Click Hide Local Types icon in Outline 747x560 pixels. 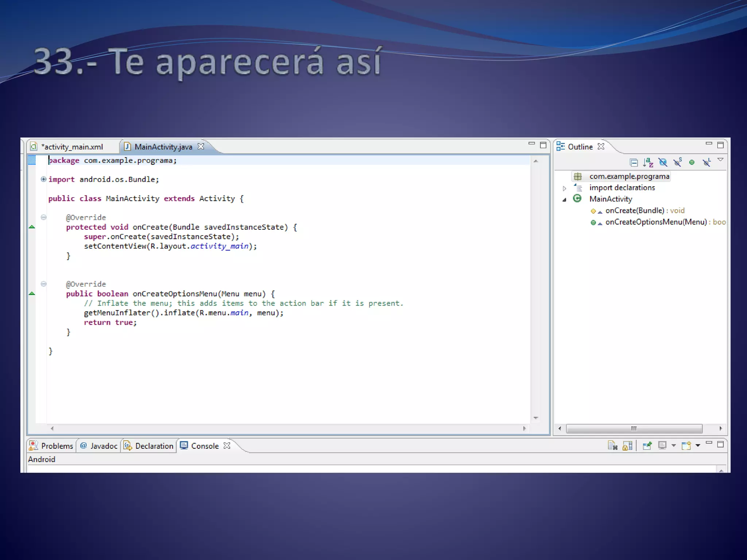click(707, 162)
